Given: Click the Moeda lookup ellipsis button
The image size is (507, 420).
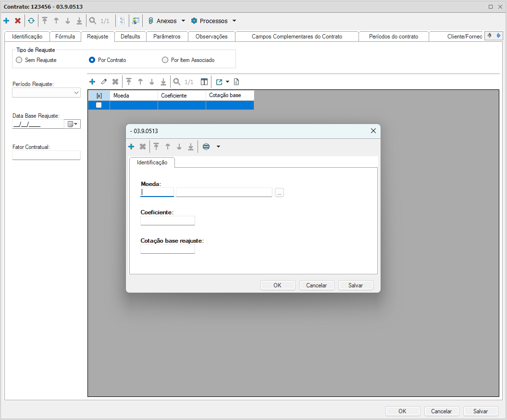Looking at the screenshot, I should click(279, 193).
